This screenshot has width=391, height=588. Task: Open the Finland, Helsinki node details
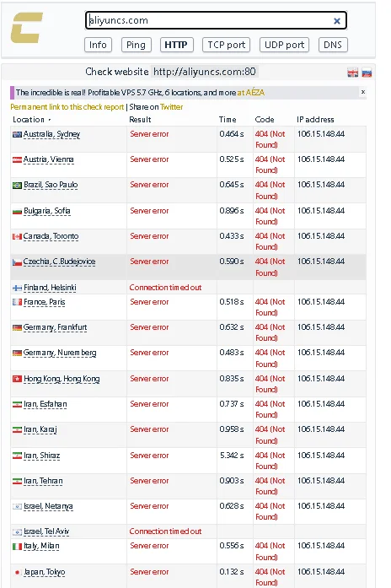[50, 288]
